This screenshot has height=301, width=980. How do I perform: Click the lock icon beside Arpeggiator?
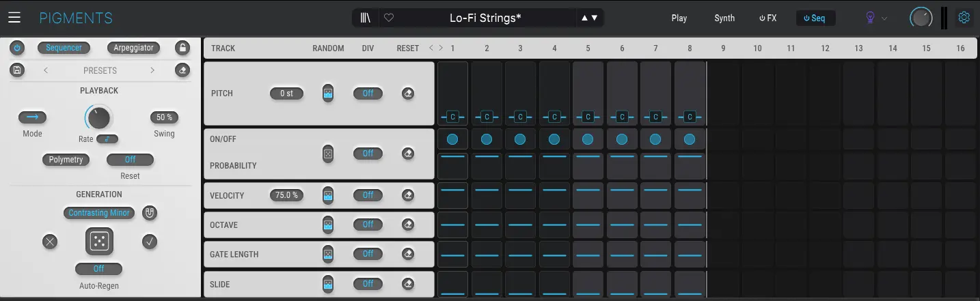(x=182, y=48)
